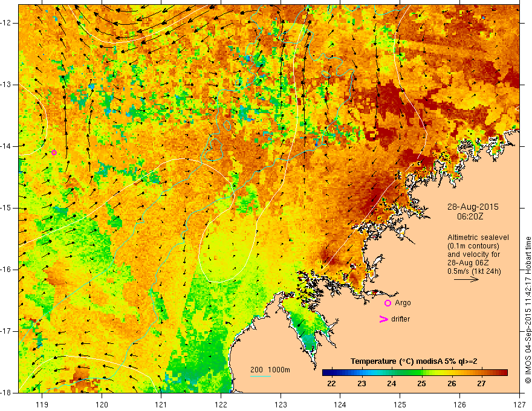Click the latitude axis label -13
The width and height of the screenshot is (532, 411).
click(6, 85)
